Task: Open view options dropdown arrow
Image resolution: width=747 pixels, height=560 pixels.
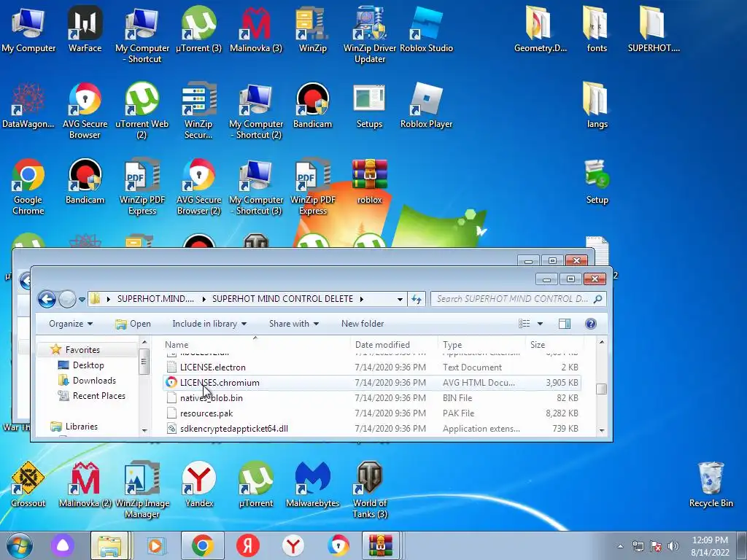Action: point(541,324)
